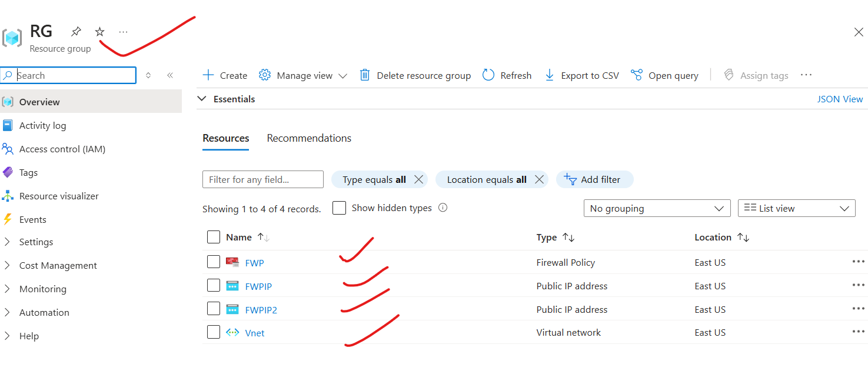Click the Create button
Viewport: 868px width, 381px height.
[225, 75]
